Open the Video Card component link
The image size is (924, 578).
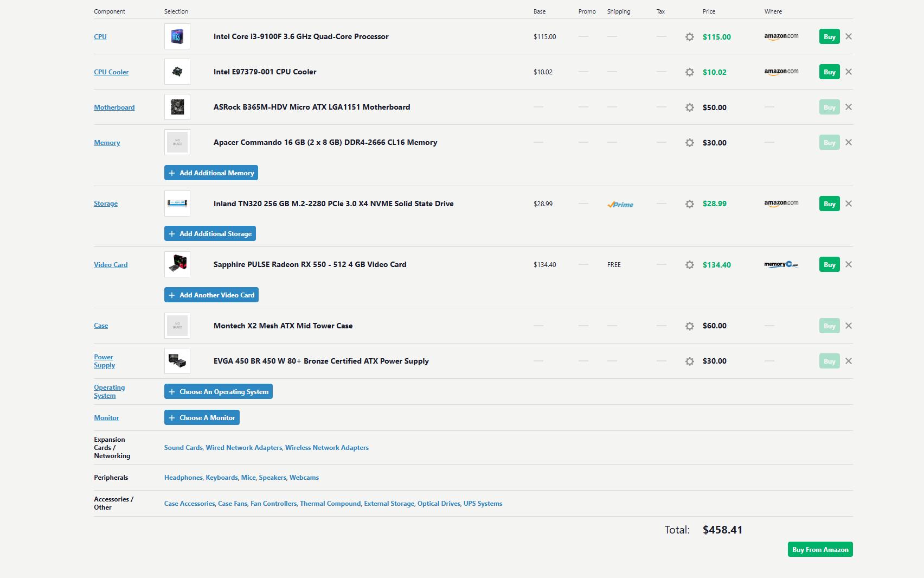[111, 264]
